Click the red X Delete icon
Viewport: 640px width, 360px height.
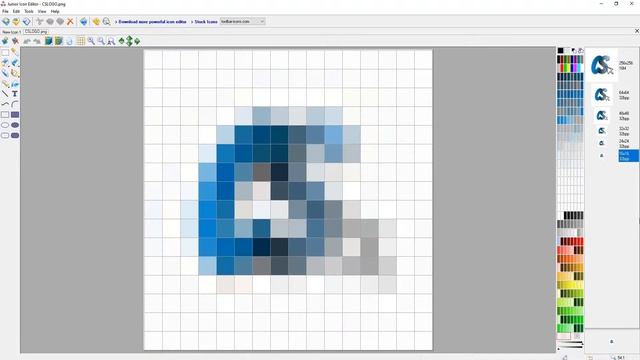tap(70, 21)
